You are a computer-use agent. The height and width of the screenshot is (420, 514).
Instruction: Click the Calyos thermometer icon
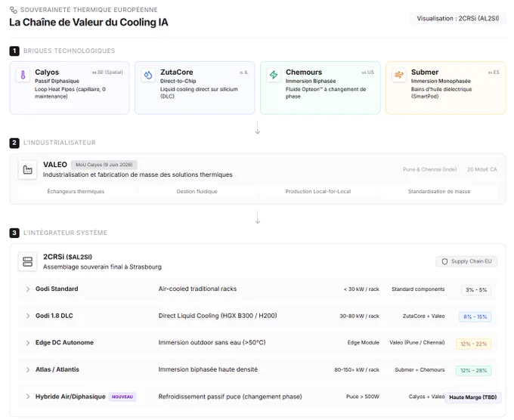tap(23, 76)
